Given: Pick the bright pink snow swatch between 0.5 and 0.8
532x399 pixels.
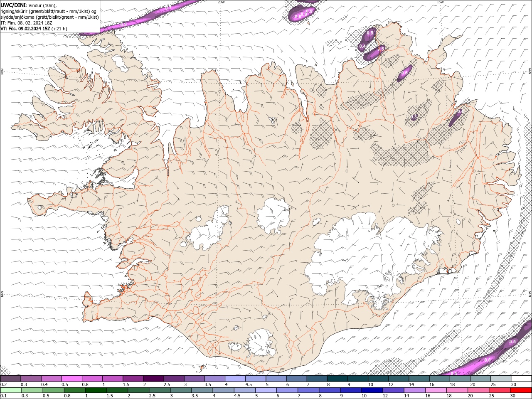Looking at the screenshot, I should (71, 379).
